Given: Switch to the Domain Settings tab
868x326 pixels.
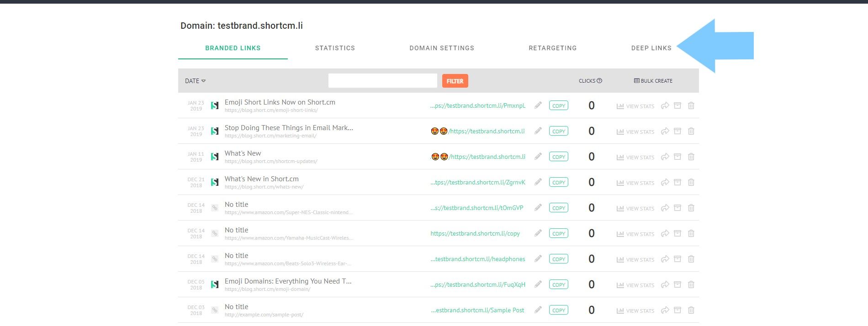Looking at the screenshot, I should click(x=442, y=48).
